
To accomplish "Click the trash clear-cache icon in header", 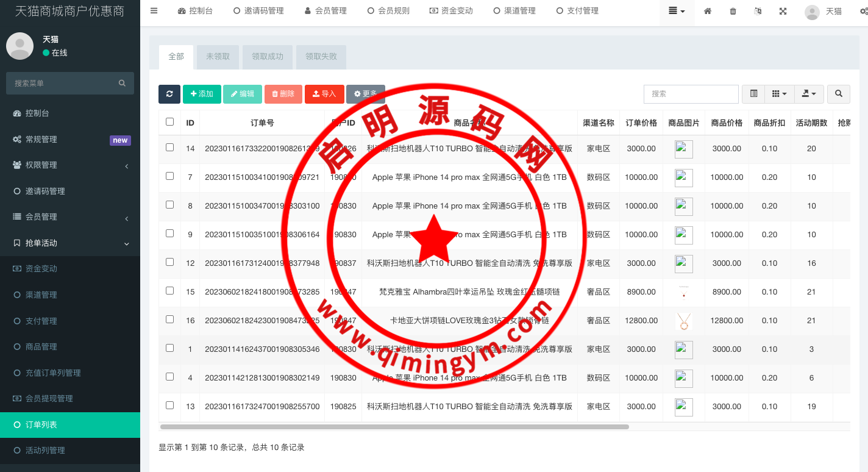I will coord(733,11).
